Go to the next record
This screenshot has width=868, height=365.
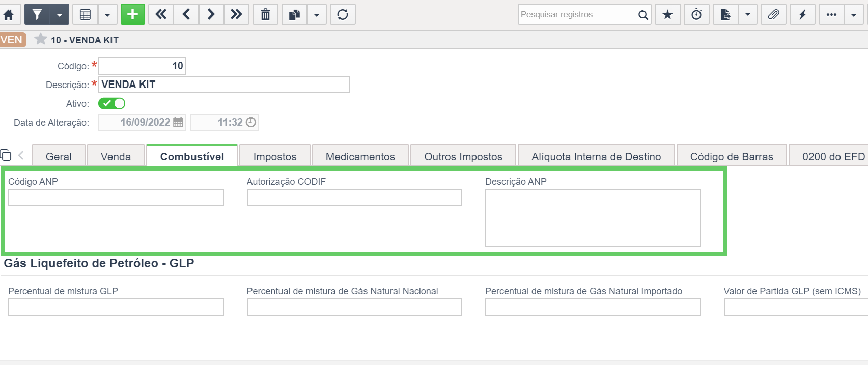point(211,14)
